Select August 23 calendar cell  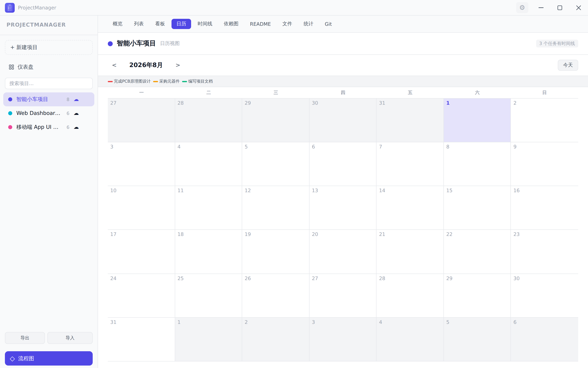[545, 252]
